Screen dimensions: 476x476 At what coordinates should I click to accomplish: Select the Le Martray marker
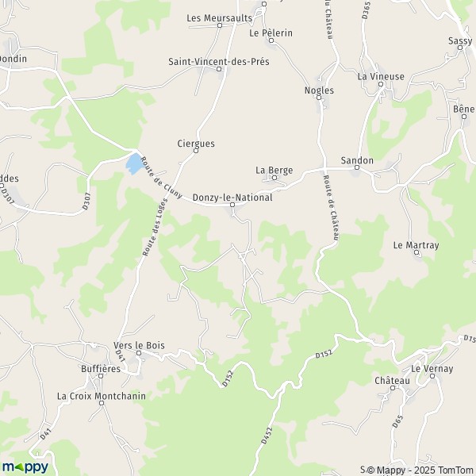tap(416, 252)
